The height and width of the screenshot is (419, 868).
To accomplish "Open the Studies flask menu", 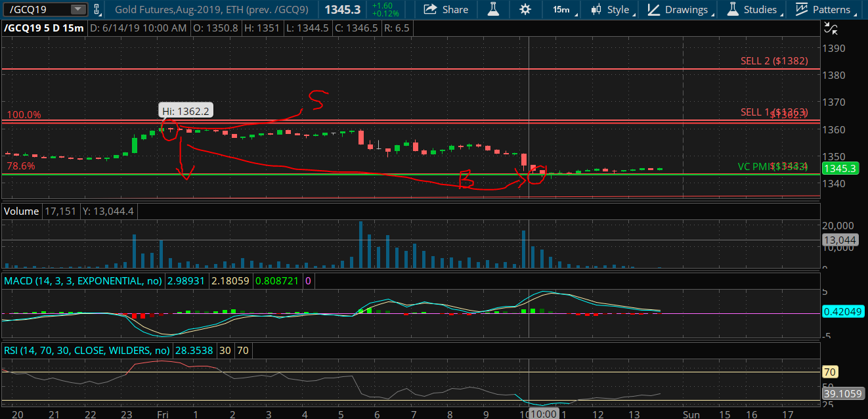I will point(752,10).
